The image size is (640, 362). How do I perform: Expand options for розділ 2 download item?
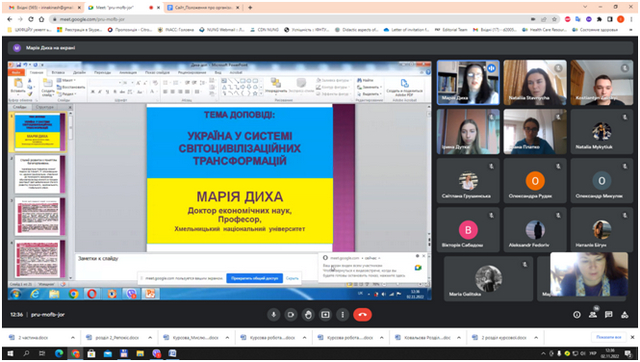[150, 338]
